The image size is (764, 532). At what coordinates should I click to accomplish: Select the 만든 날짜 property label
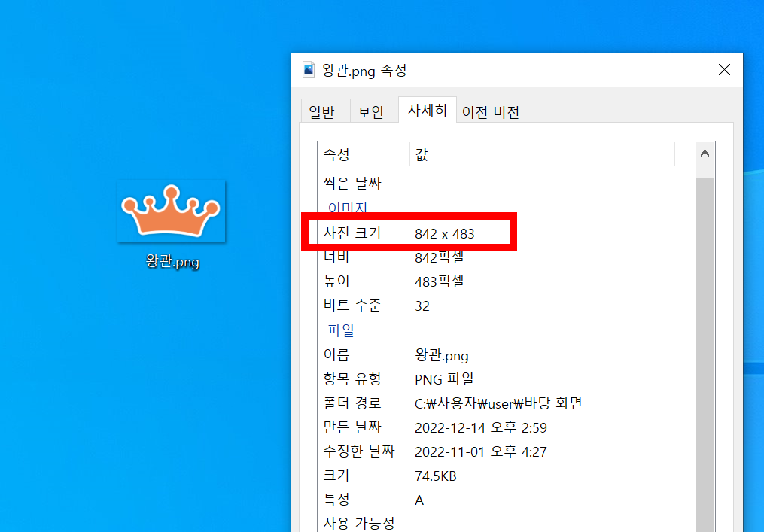(352, 427)
